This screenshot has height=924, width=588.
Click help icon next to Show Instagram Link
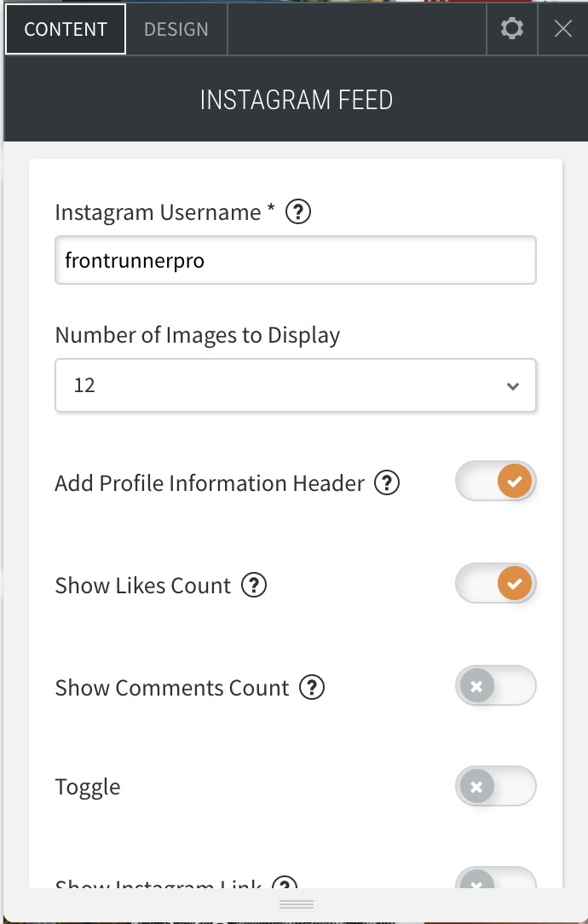coord(285,883)
